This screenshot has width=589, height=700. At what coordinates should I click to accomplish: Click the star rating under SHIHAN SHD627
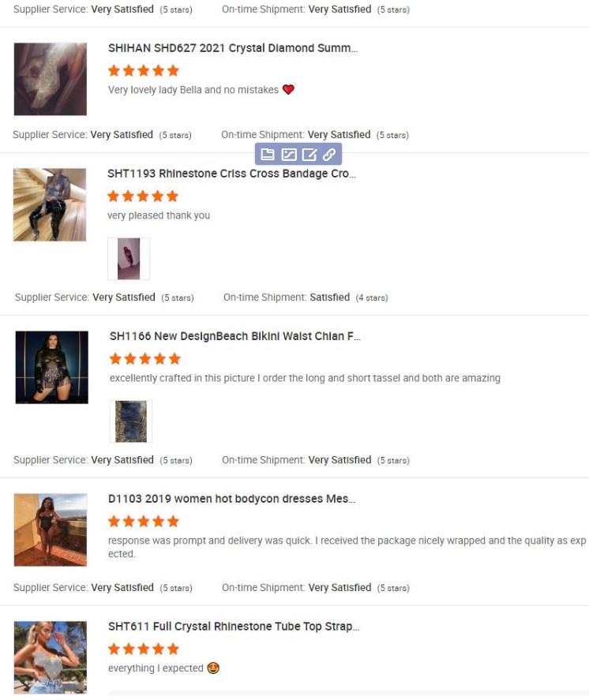pos(144,70)
